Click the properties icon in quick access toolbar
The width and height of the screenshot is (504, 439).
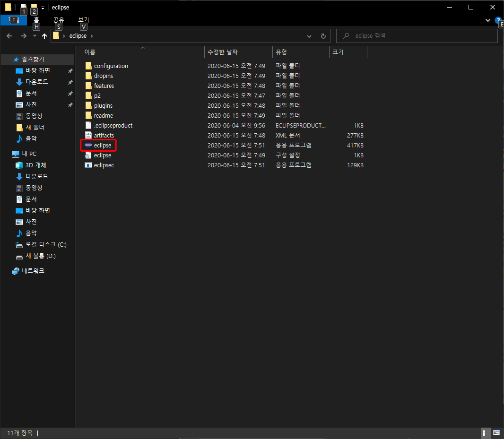23,7
